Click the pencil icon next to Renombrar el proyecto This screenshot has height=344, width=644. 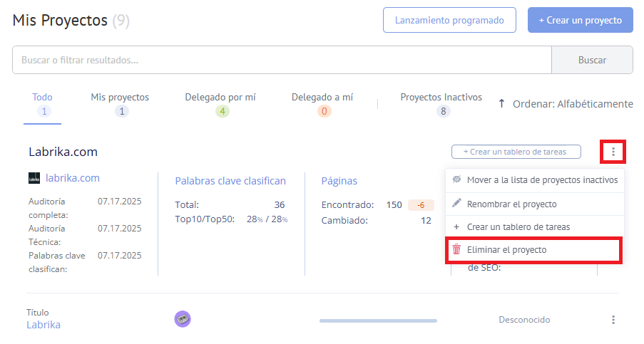456,204
